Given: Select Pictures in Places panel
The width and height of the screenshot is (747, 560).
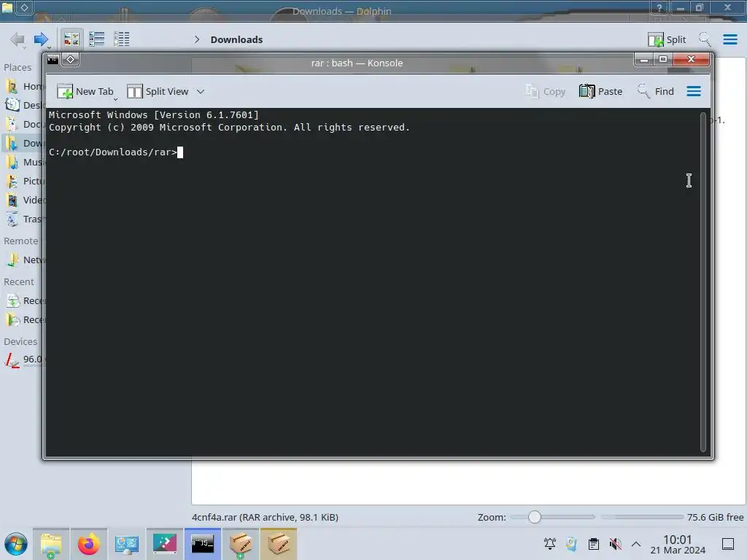Looking at the screenshot, I should (x=24, y=182).
